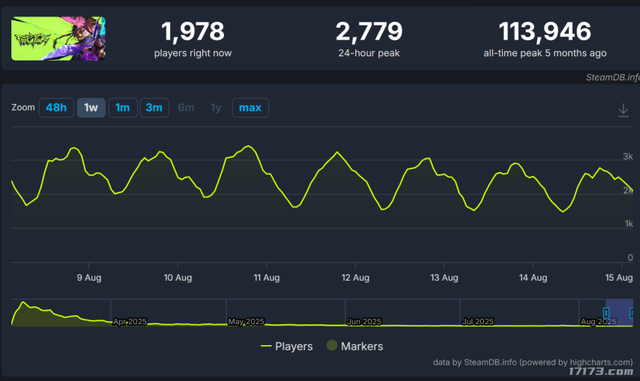
Task: Switch zoom to 1m
Action: [x=122, y=108]
